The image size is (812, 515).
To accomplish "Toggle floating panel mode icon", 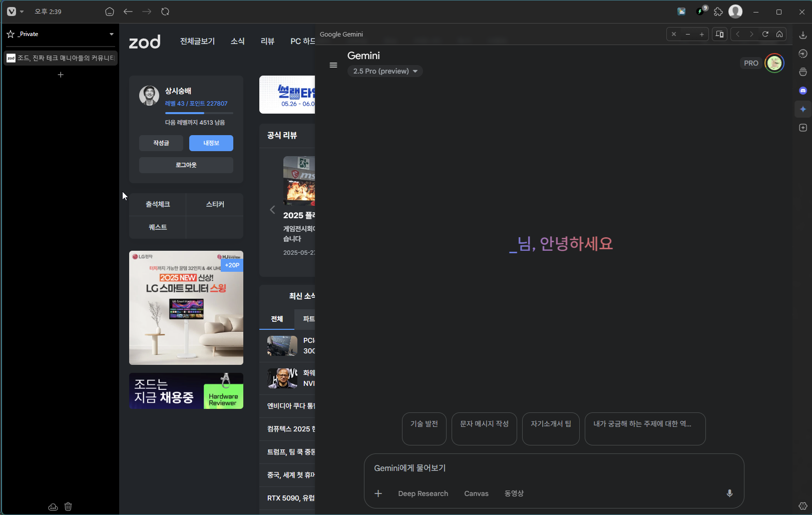I will point(720,34).
